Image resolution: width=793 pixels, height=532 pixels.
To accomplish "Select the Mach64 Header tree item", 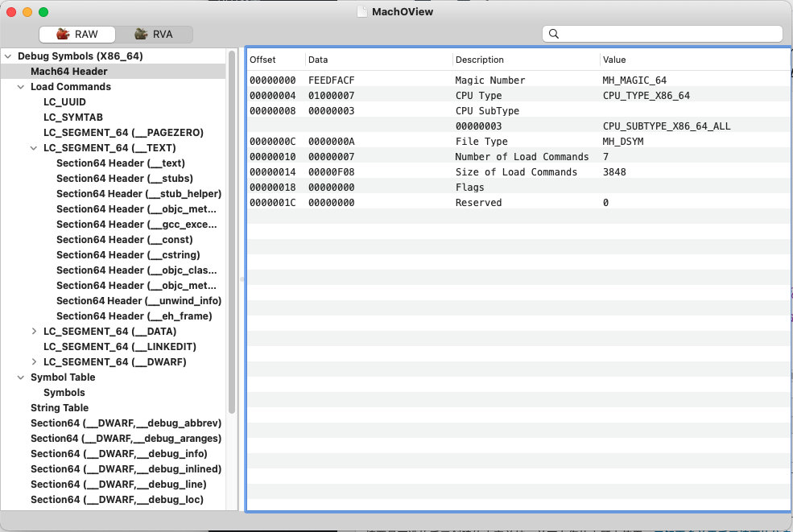I will (68, 72).
